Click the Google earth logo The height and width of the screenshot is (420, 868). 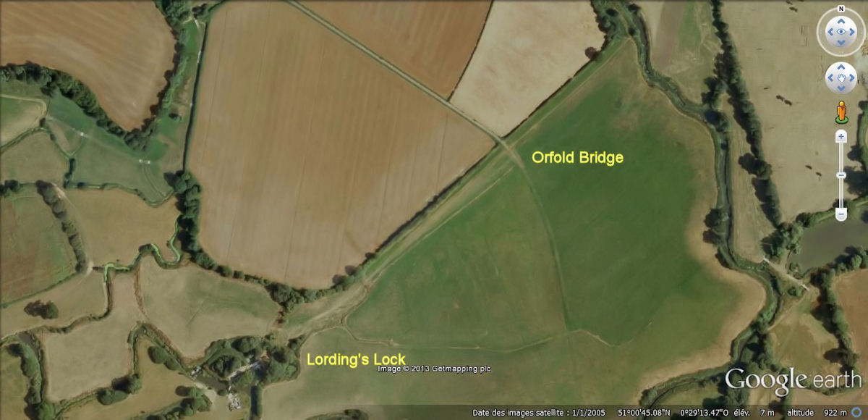[793, 381]
